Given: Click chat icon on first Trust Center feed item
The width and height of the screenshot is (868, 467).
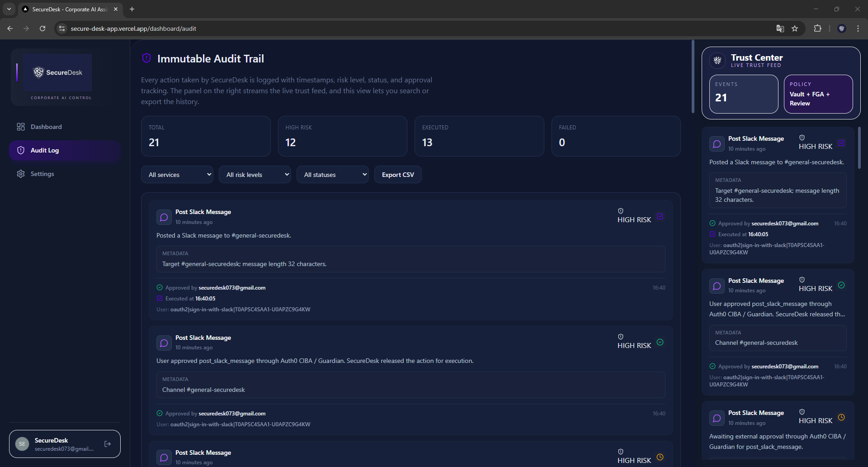Looking at the screenshot, I should 717,144.
